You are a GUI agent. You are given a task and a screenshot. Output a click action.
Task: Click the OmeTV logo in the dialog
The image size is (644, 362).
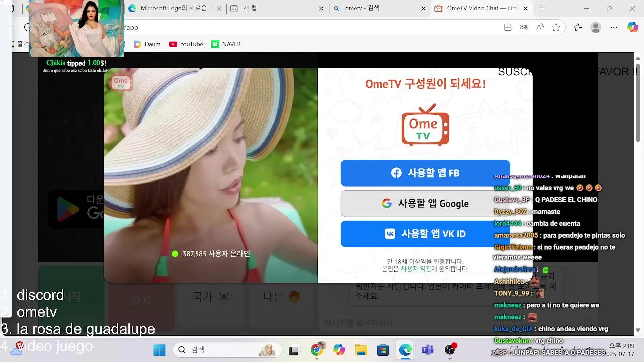425,125
